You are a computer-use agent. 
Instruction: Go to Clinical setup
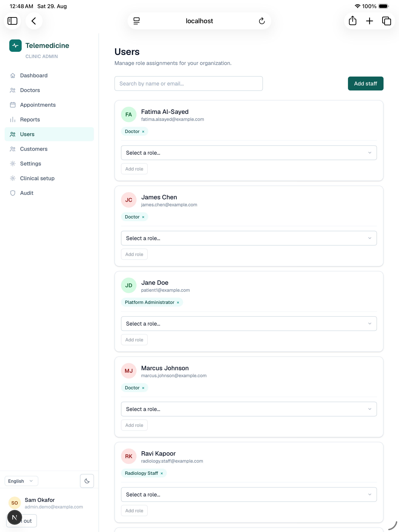49,178
